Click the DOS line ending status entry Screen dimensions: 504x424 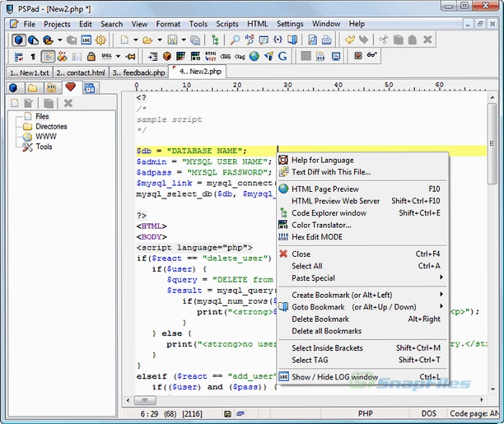pyautogui.click(x=429, y=414)
